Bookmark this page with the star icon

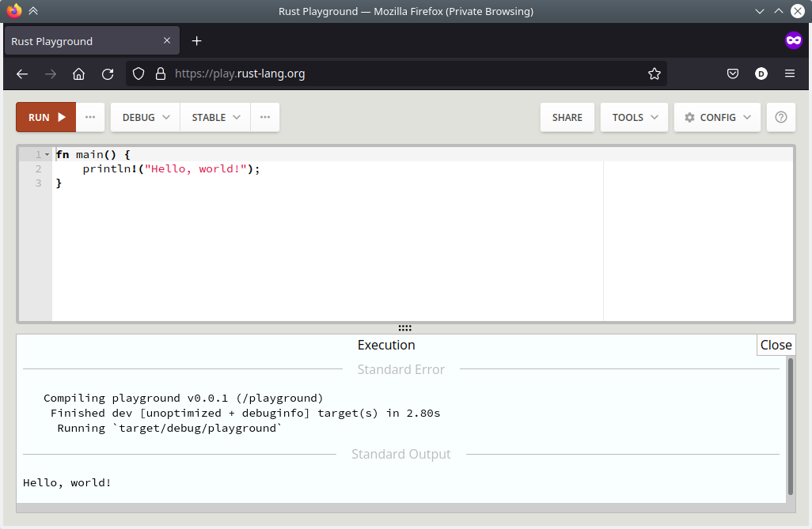654,74
